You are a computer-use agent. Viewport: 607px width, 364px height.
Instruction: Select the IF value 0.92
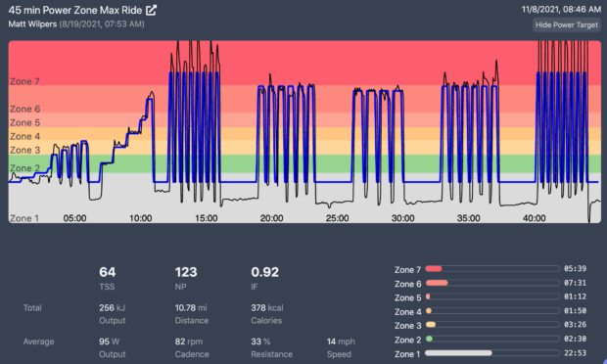[x=264, y=272]
